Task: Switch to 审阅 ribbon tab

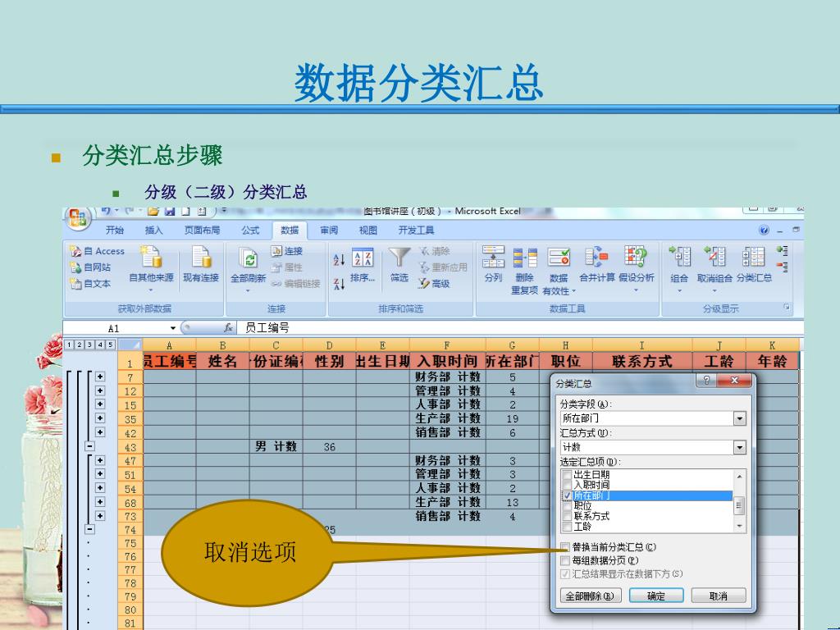Action: [329, 231]
